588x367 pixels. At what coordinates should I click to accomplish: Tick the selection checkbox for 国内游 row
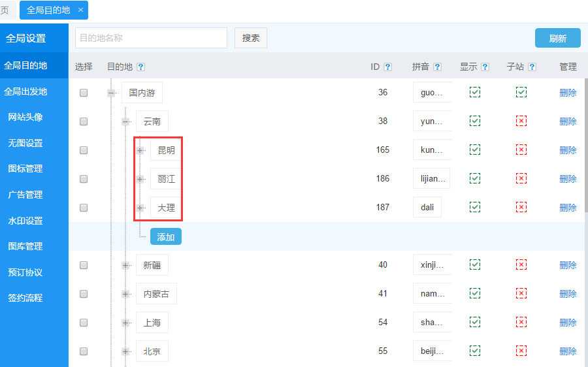pos(84,93)
